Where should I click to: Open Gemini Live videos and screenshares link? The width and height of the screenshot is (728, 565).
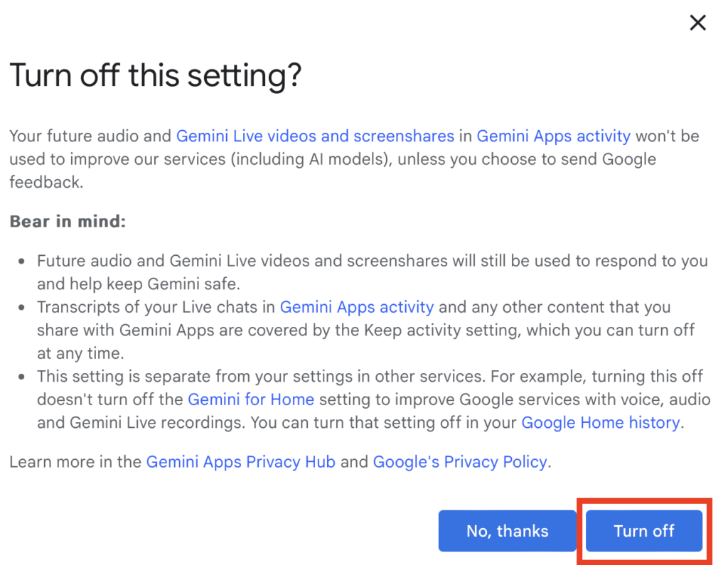(315, 136)
